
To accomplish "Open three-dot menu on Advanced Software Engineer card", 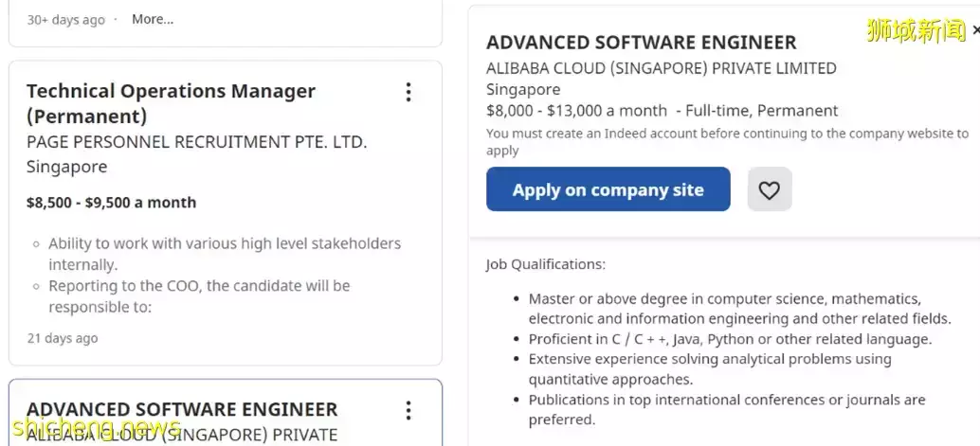I will pos(408,410).
